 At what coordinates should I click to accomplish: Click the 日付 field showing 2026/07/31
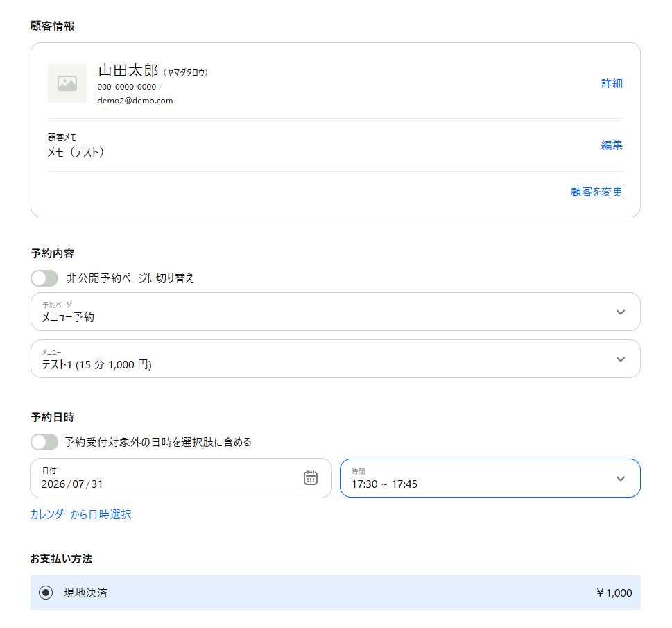(181, 478)
